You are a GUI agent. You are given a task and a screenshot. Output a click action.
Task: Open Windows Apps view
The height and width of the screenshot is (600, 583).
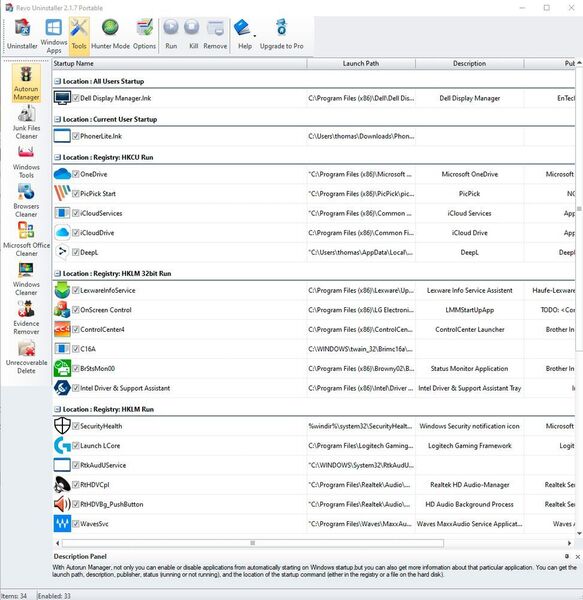coord(54,35)
